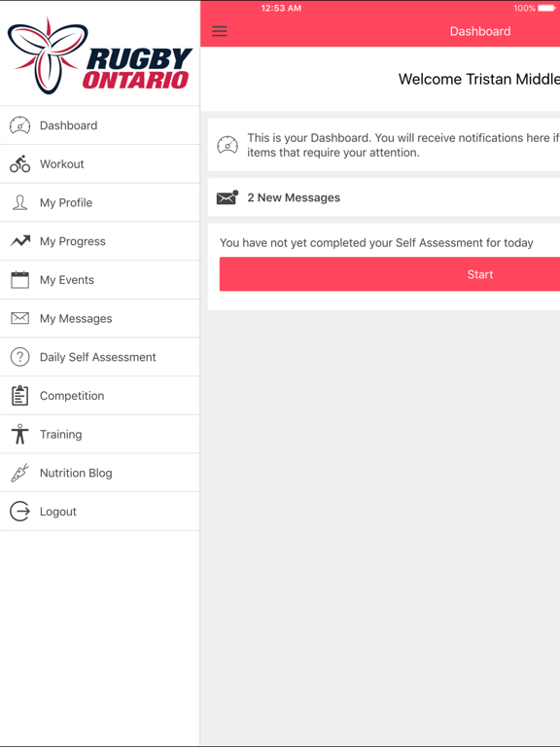Click the My Messages envelope icon
Viewport: 560px width, 747px height.
[20, 318]
